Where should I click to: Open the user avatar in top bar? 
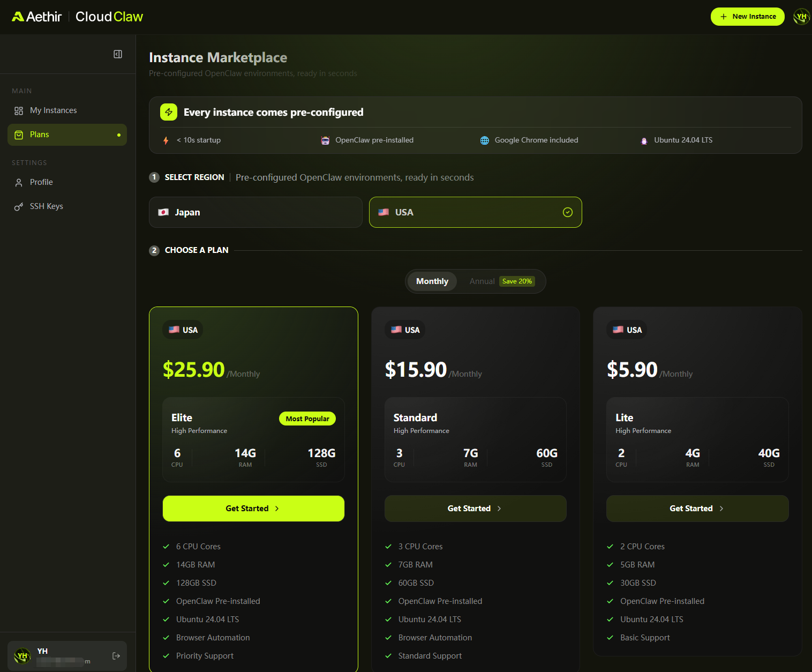pyautogui.click(x=801, y=17)
